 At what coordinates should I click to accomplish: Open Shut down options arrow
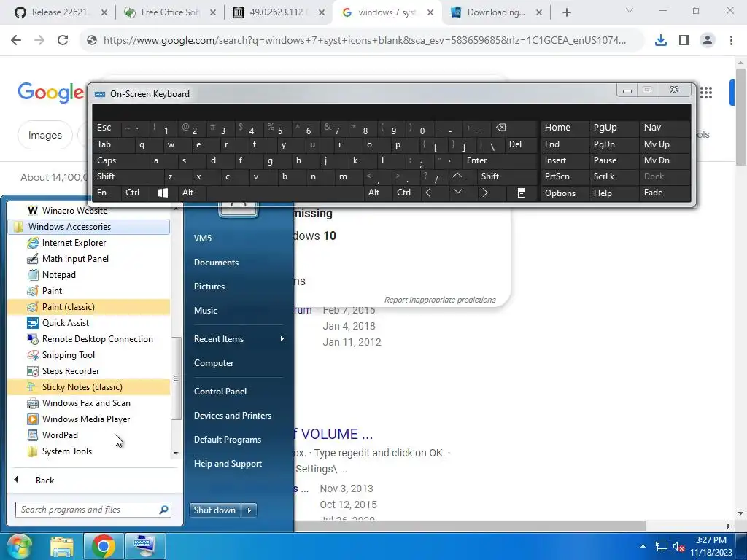(249, 510)
